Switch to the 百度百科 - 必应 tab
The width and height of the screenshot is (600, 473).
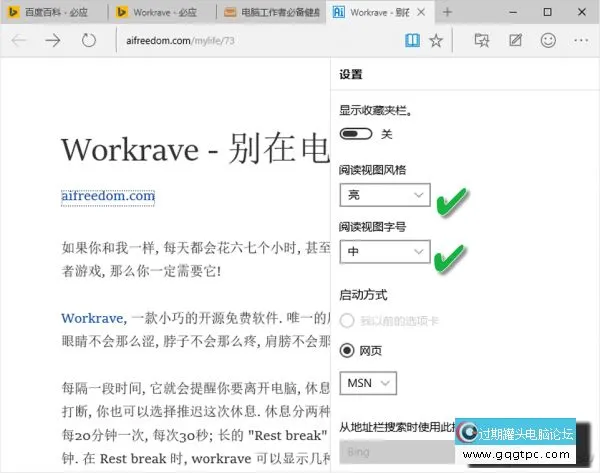54,12
